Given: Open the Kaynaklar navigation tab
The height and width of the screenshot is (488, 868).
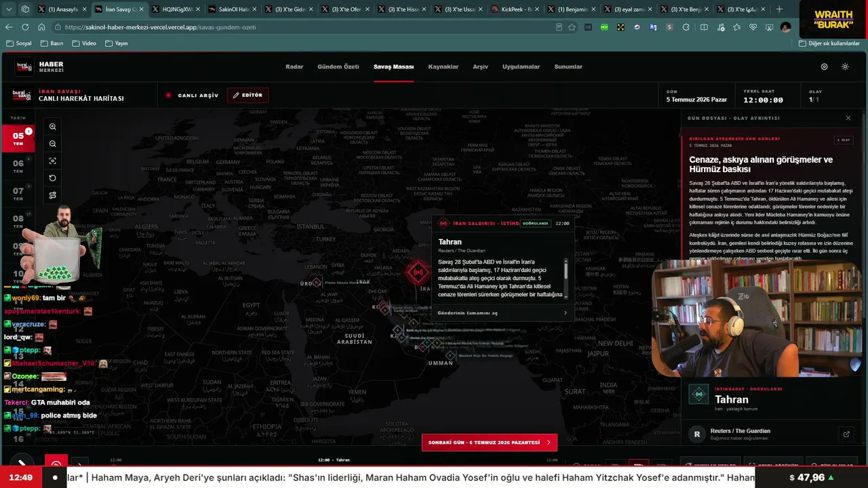Looking at the screenshot, I should click(x=443, y=67).
